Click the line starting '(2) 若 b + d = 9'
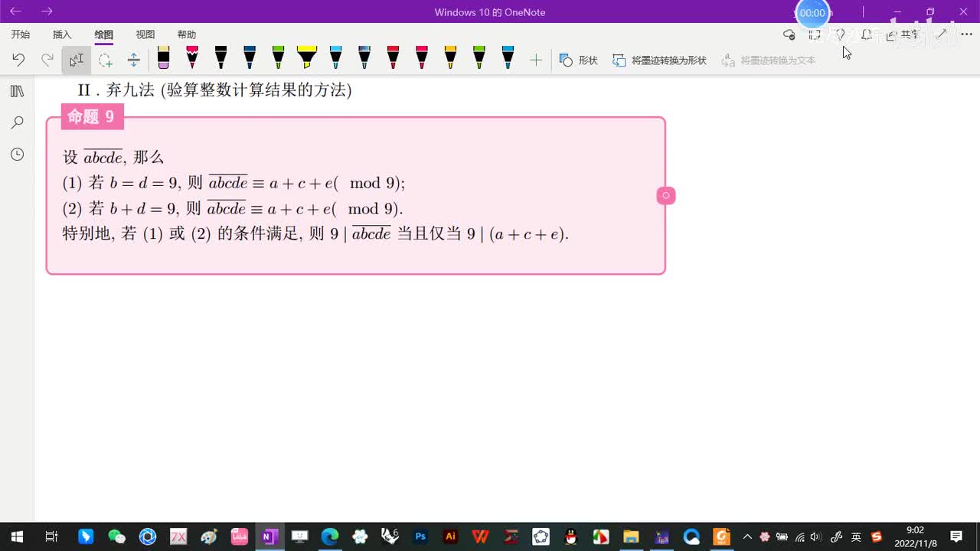 pos(233,208)
